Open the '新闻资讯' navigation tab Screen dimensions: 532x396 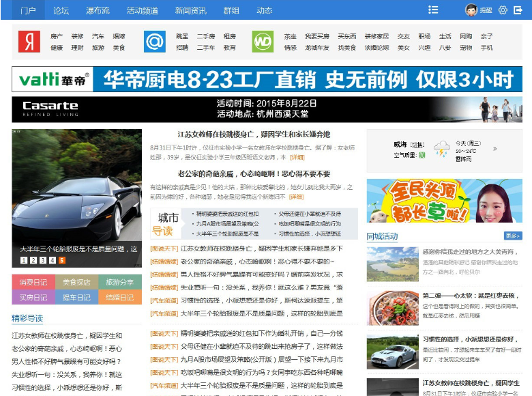(190, 10)
